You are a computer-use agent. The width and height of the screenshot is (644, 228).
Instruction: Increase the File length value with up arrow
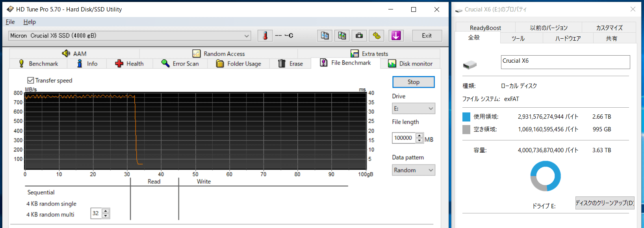pos(419,136)
